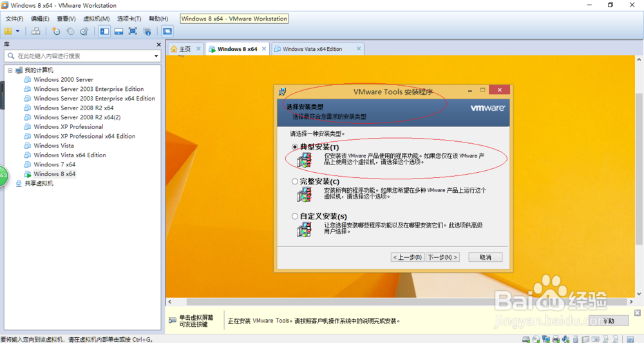644x343 pixels.
Task: Click the 帮助 button in notification bar
Action: [x=609, y=321]
